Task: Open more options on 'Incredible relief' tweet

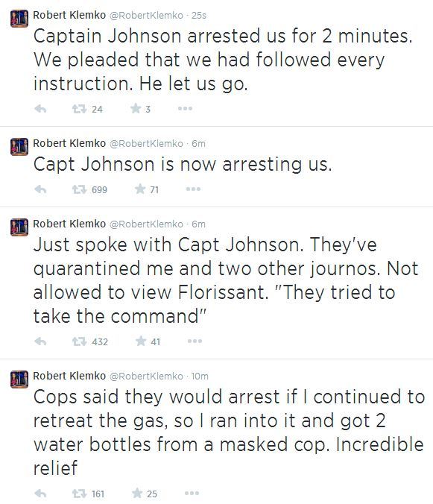Action: (x=192, y=493)
